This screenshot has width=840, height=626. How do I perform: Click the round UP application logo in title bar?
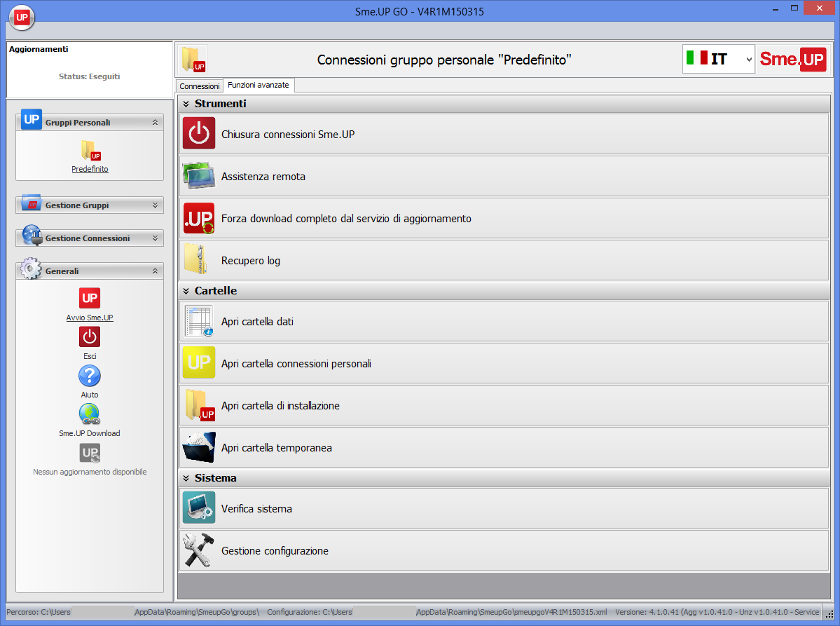coord(22,17)
